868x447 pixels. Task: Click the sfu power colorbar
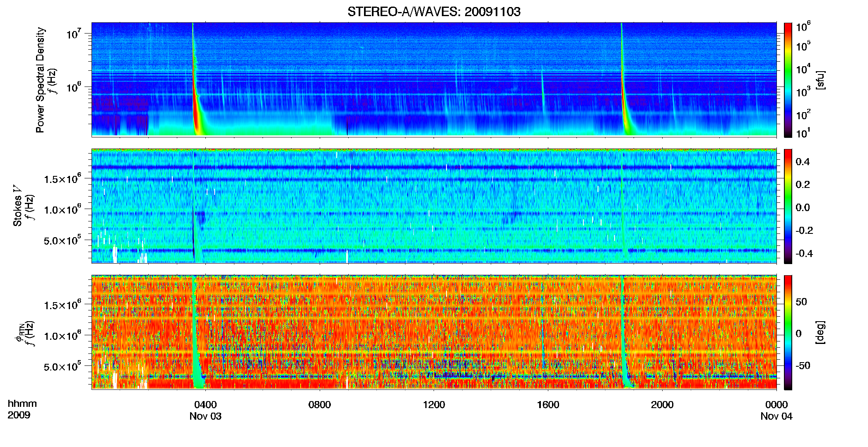pos(788,80)
